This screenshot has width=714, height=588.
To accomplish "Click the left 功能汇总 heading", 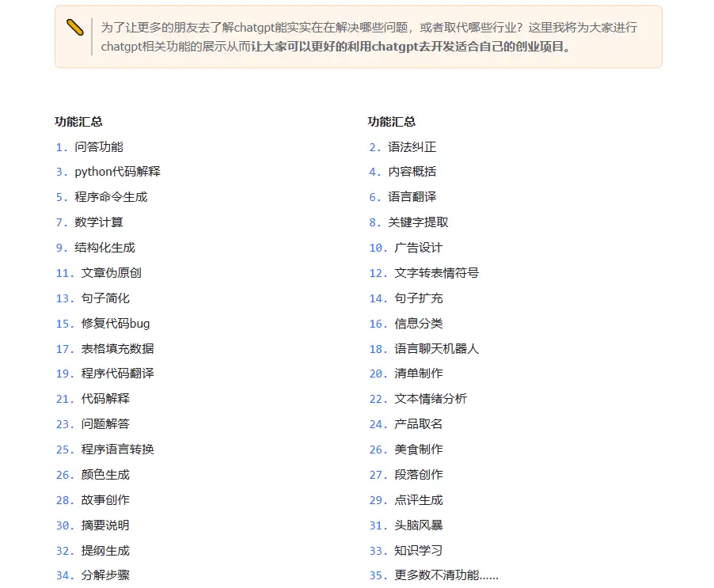I will 78,122.
